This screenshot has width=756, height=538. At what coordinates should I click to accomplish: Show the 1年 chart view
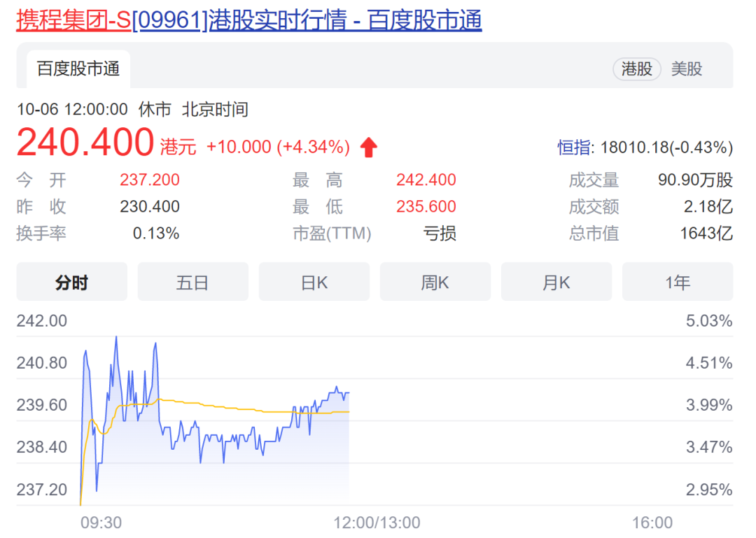click(678, 282)
